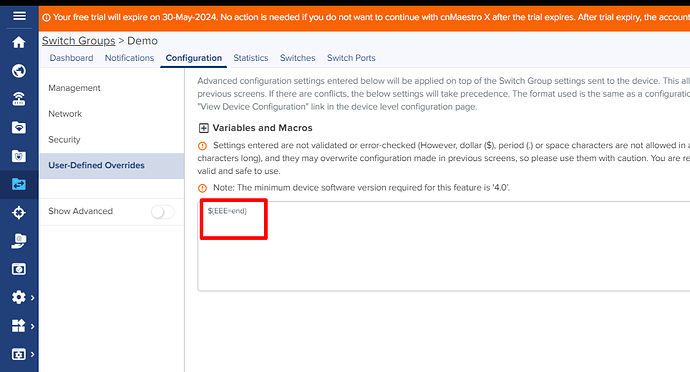This screenshot has width=690, height=372.
Task: Click the hand holding device icon
Action: click(19, 241)
